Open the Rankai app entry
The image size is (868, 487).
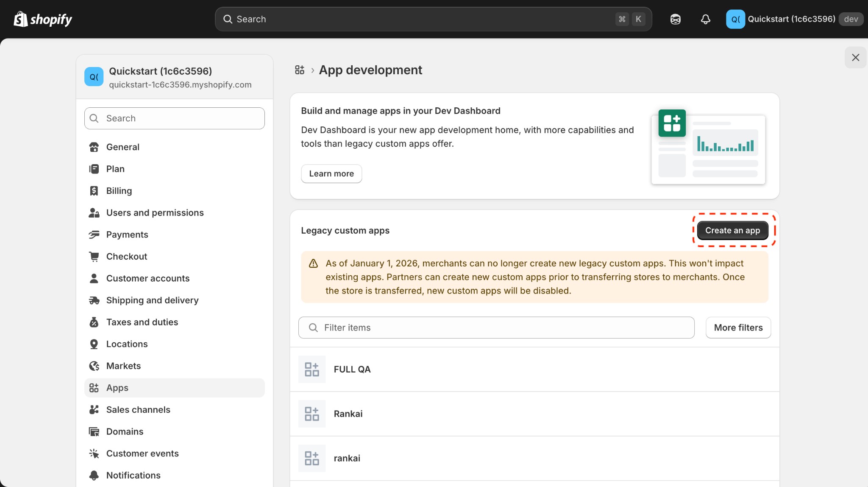pyautogui.click(x=348, y=414)
